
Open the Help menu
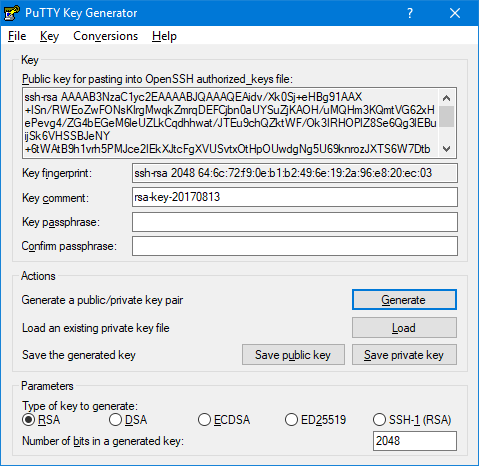[x=164, y=36]
